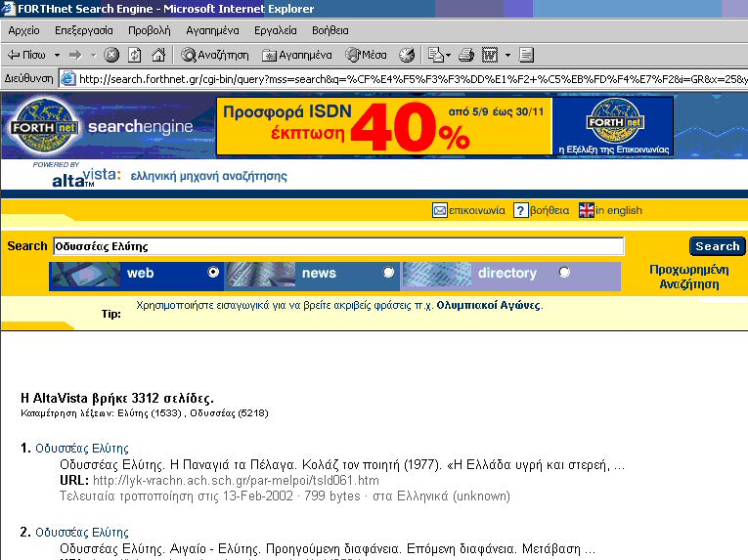Click the 'Η AltaVista βρήκε 3312 σελίδες' text
The height and width of the screenshot is (560, 748).
[117, 399]
